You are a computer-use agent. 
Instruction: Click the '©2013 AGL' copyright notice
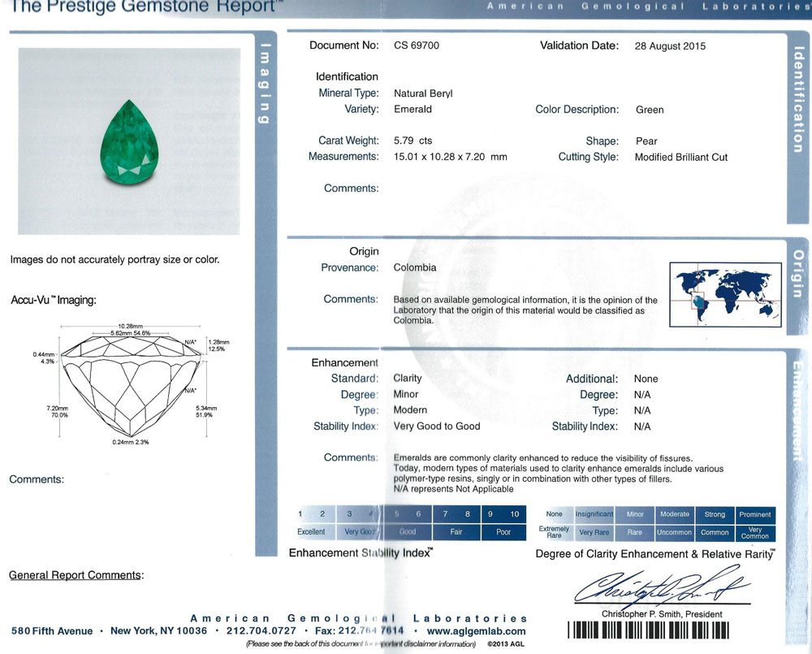[506, 644]
